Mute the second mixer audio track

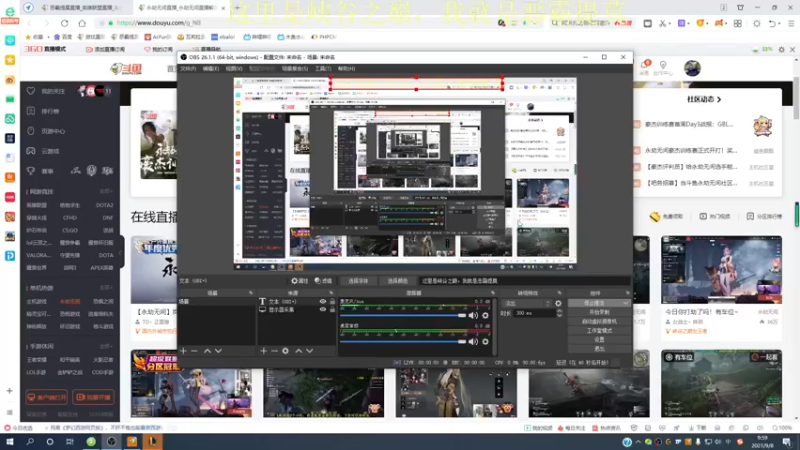click(x=473, y=342)
